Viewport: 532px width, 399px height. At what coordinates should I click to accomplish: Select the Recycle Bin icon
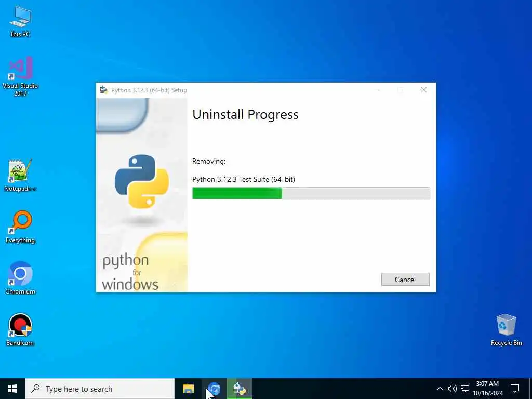coord(506,329)
